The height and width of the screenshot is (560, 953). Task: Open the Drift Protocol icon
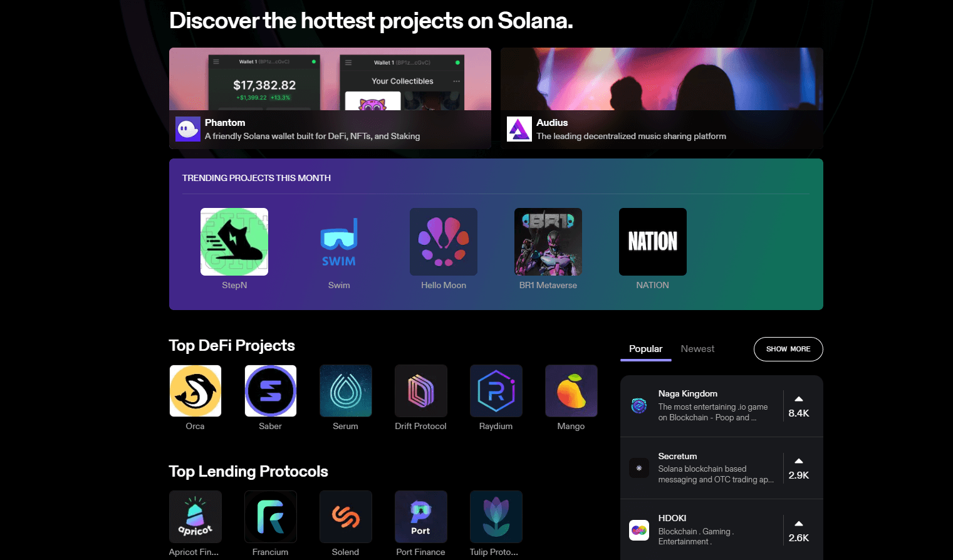[421, 391]
